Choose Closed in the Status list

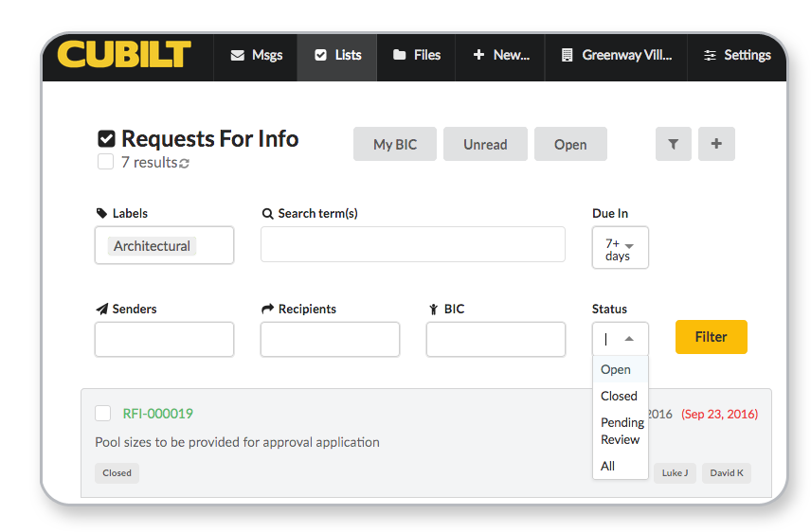click(x=621, y=396)
